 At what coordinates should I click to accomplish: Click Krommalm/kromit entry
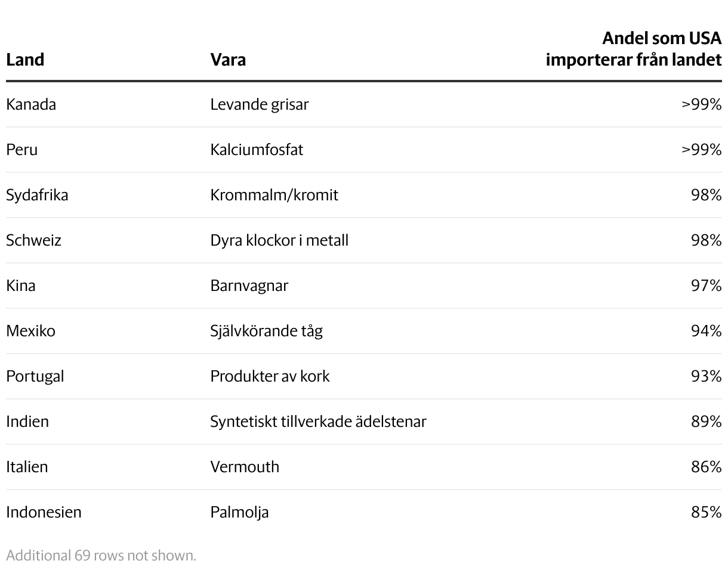(274, 195)
